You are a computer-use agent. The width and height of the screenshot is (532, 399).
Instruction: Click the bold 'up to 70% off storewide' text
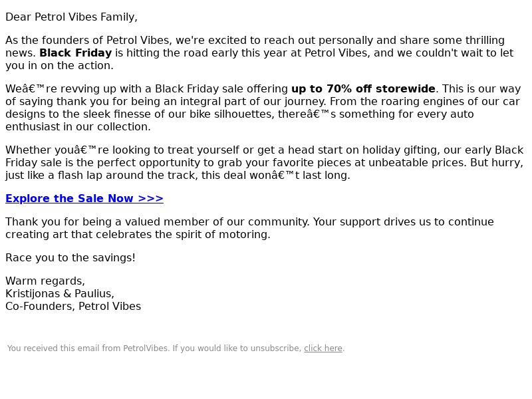[363, 89]
